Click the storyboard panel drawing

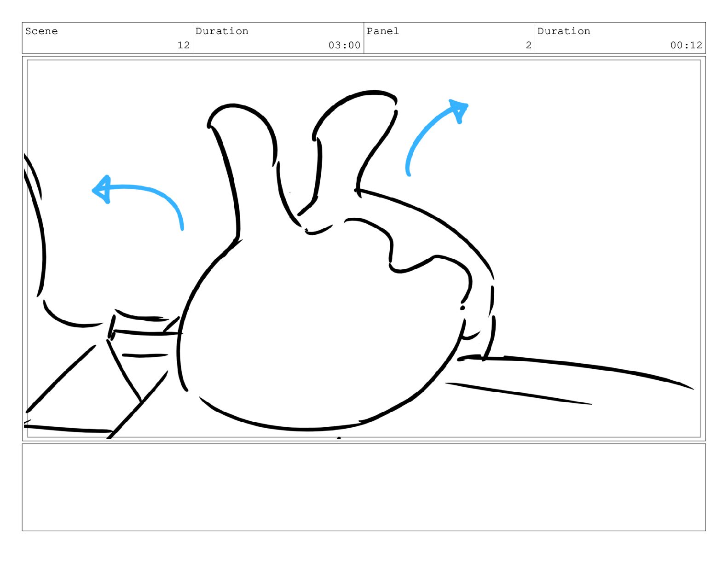(x=364, y=249)
